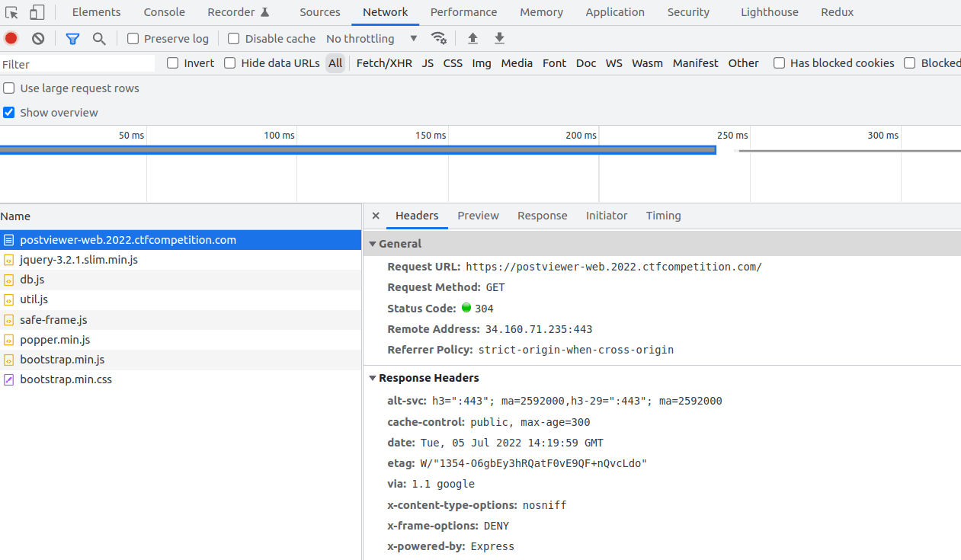The width and height of the screenshot is (961, 560).
Task: Click script icon beside jquery-3.2.1.slim.min.js
Action: tap(9, 260)
